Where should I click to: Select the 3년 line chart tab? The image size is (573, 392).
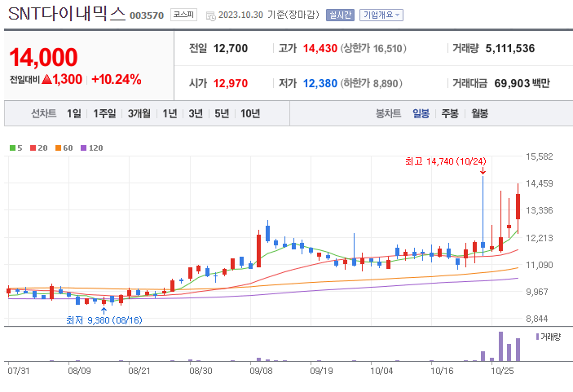point(196,113)
